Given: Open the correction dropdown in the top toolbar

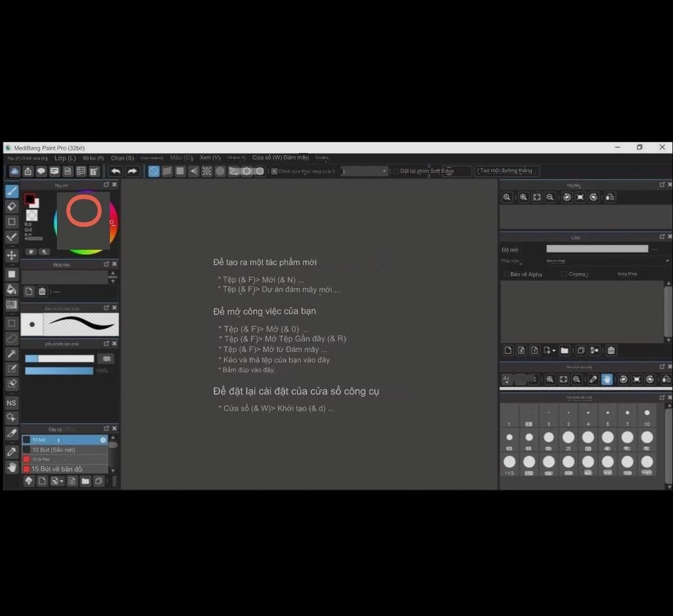Looking at the screenshot, I should [x=364, y=171].
